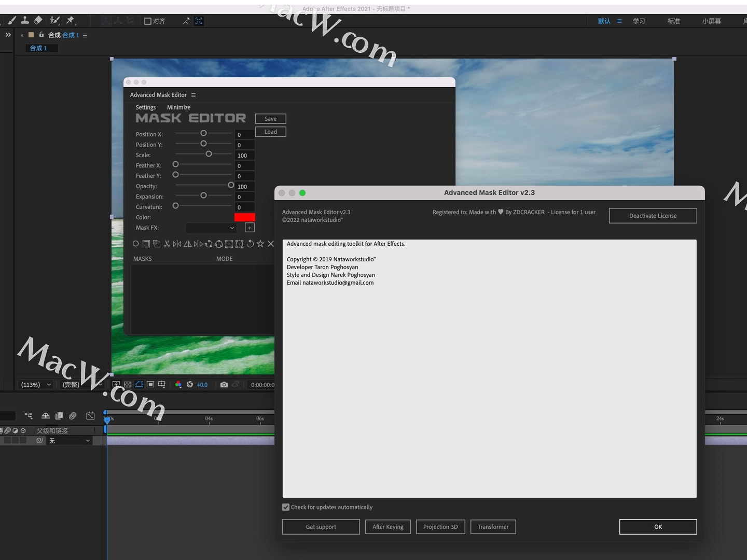Image resolution: width=747 pixels, height=560 pixels.
Task: Switch to the 合成 1 tab
Action: pyautogui.click(x=40, y=48)
